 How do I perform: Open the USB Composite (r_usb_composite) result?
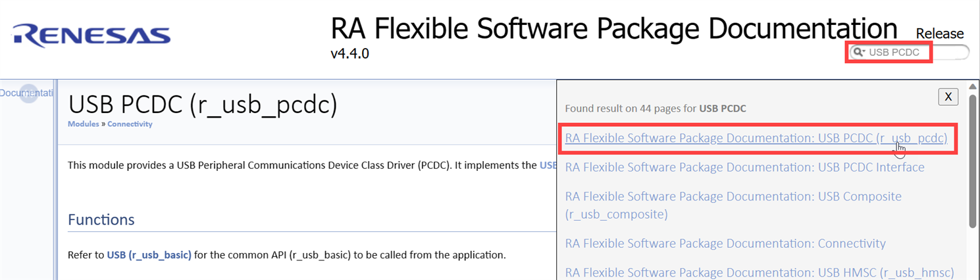pyautogui.click(x=733, y=205)
